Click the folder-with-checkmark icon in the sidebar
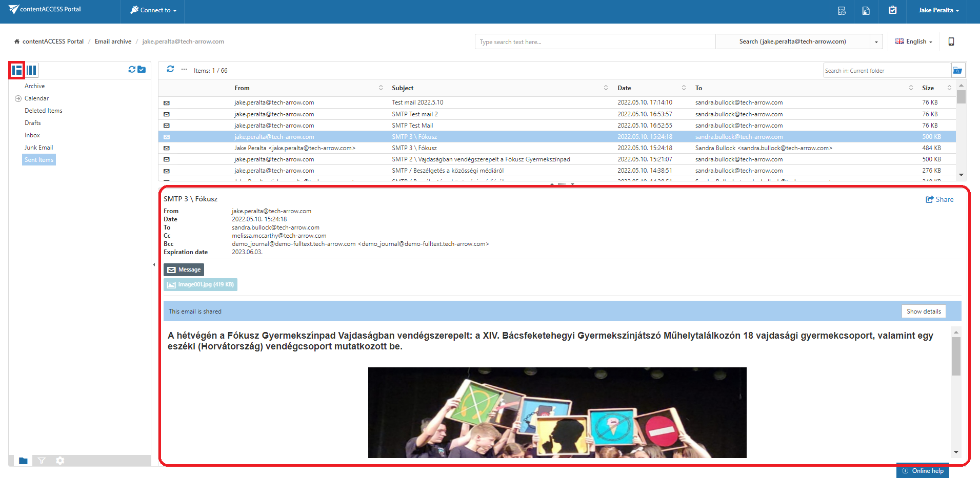The height and width of the screenshot is (478, 980). 142,69
